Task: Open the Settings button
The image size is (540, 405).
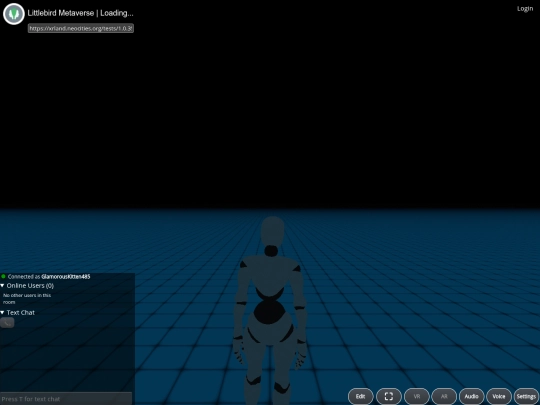Action: (x=527, y=396)
